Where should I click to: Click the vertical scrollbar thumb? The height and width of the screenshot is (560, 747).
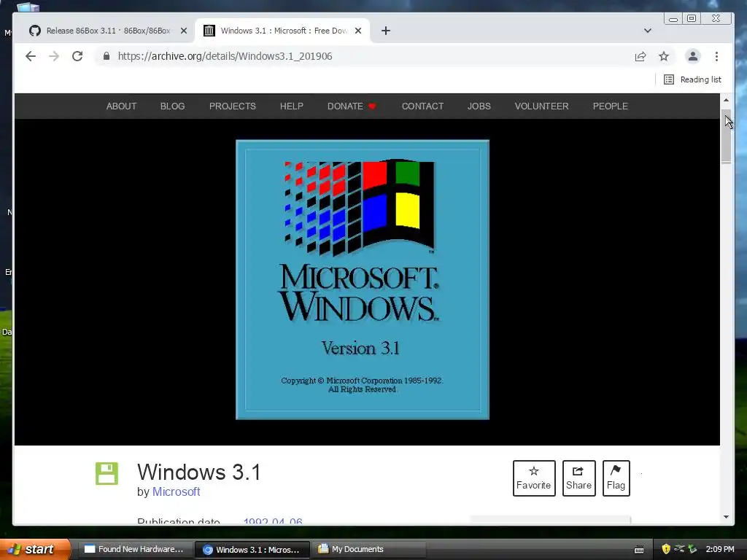point(726,136)
